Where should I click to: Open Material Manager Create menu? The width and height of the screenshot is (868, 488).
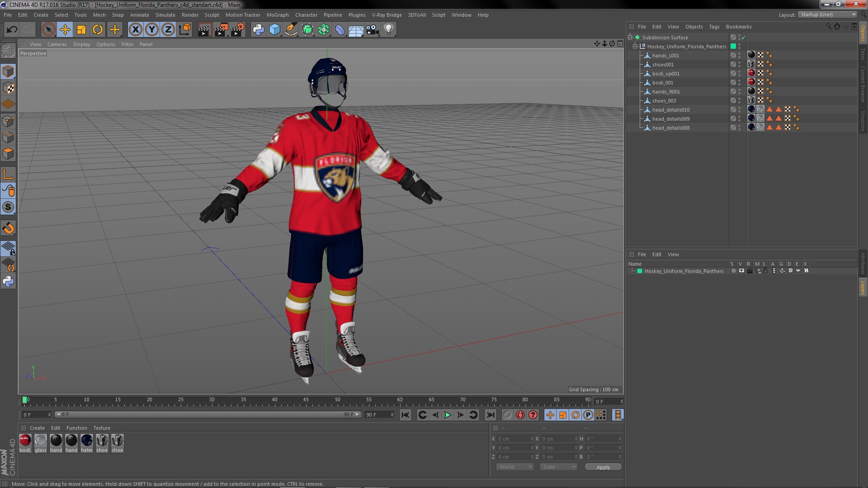click(37, 428)
